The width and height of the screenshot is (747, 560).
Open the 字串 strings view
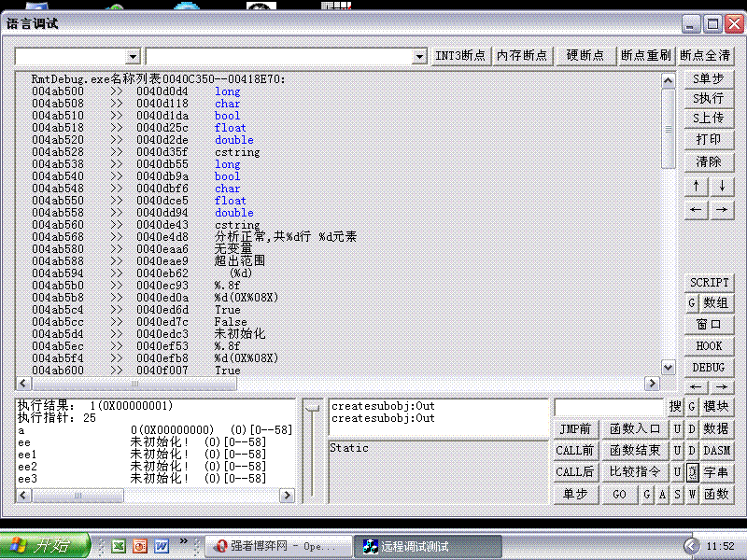716,472
